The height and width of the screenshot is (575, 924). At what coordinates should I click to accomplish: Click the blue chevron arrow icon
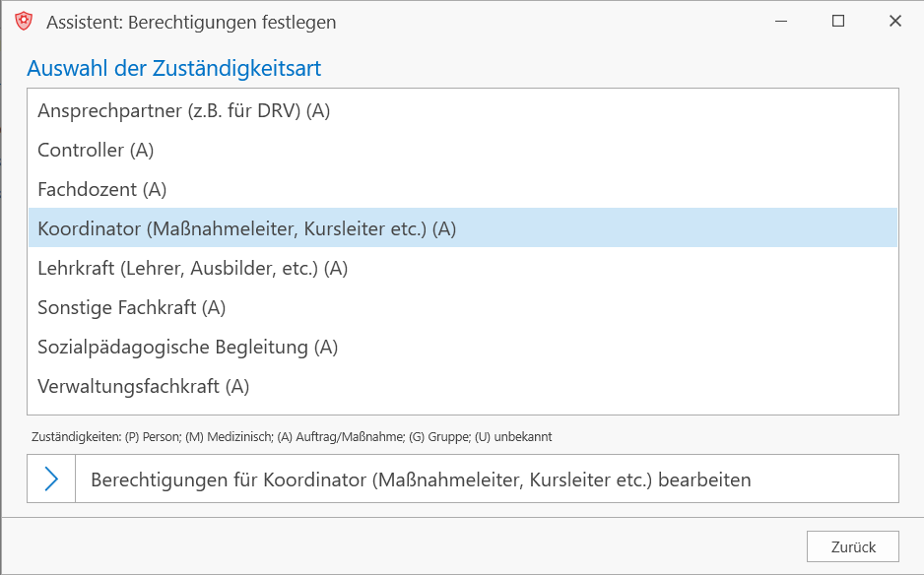click(x=51, y=479)
